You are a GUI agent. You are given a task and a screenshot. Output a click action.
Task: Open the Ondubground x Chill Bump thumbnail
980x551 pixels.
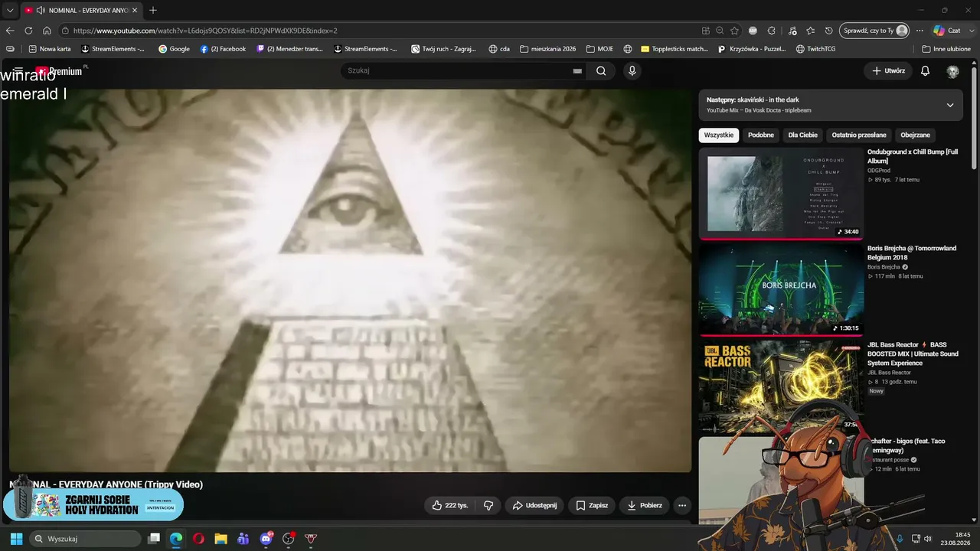tap(781, 194)
